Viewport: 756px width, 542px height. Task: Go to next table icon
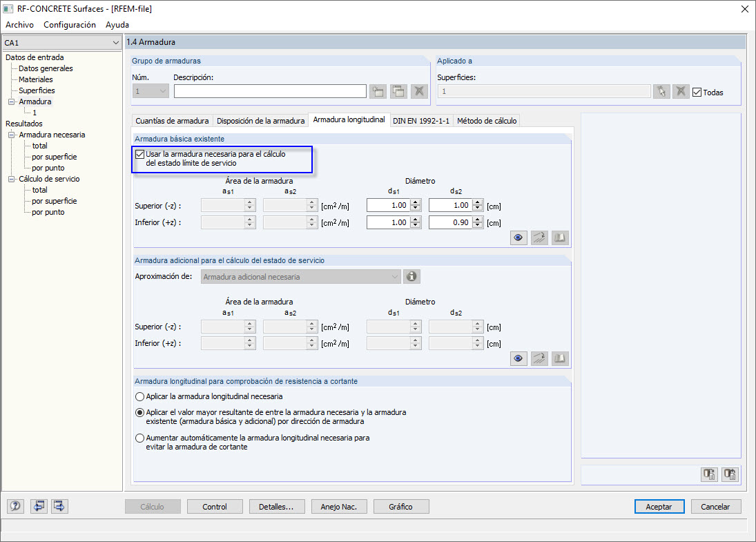point(59,506)
